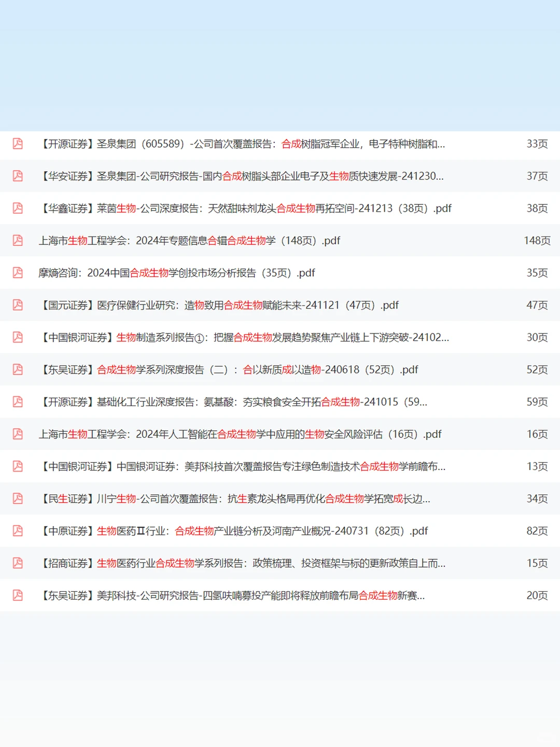Click PDF icon for 民生证券 川宁生物 report
The height and width of the screenshot is (747, 560).
coord(18,499)
